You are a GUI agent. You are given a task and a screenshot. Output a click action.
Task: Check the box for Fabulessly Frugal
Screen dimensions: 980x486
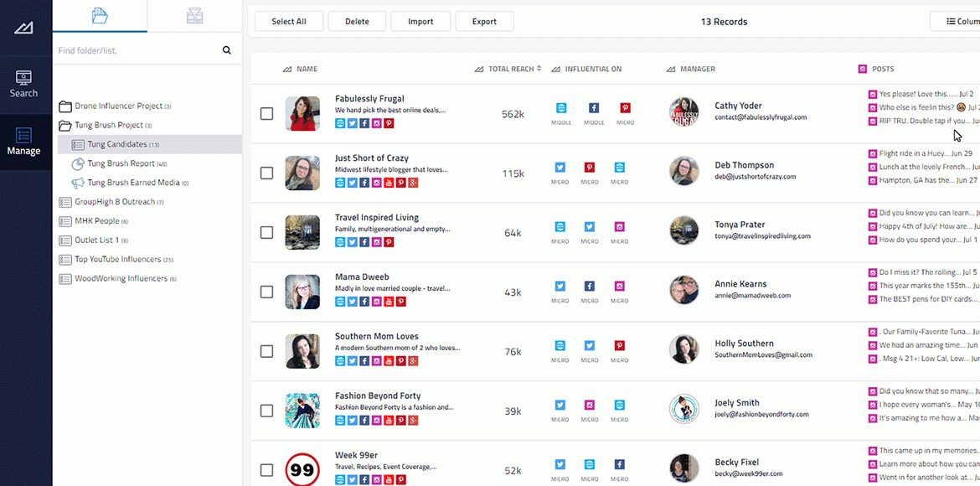(266, 113)
